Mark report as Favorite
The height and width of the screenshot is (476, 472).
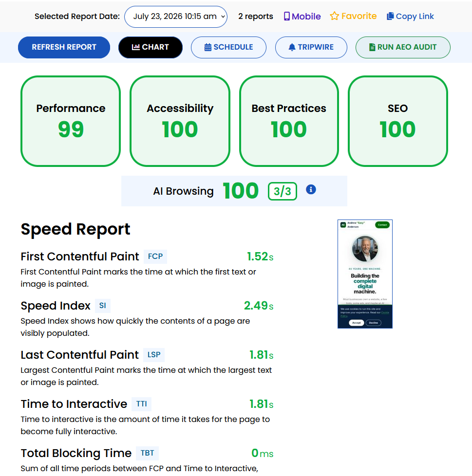(x=353, y=16)
